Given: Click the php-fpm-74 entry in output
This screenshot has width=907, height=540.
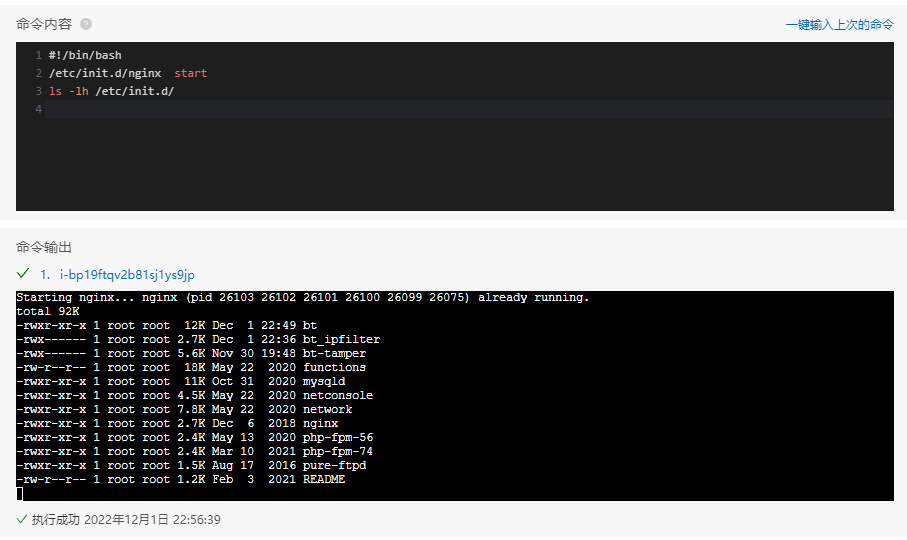Looking at the screenshot, I should click(x=338, y=452).
